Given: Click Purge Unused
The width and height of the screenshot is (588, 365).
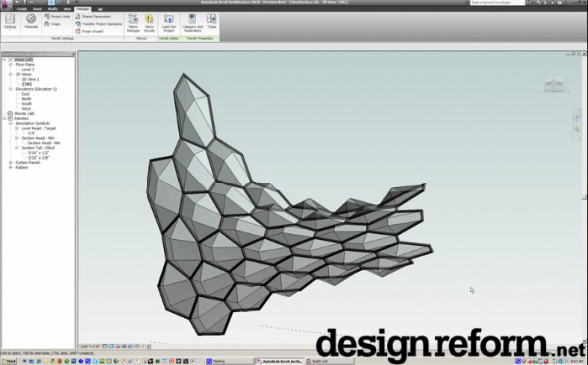Looking at the screenshot, I should click(x=89, y=31).
